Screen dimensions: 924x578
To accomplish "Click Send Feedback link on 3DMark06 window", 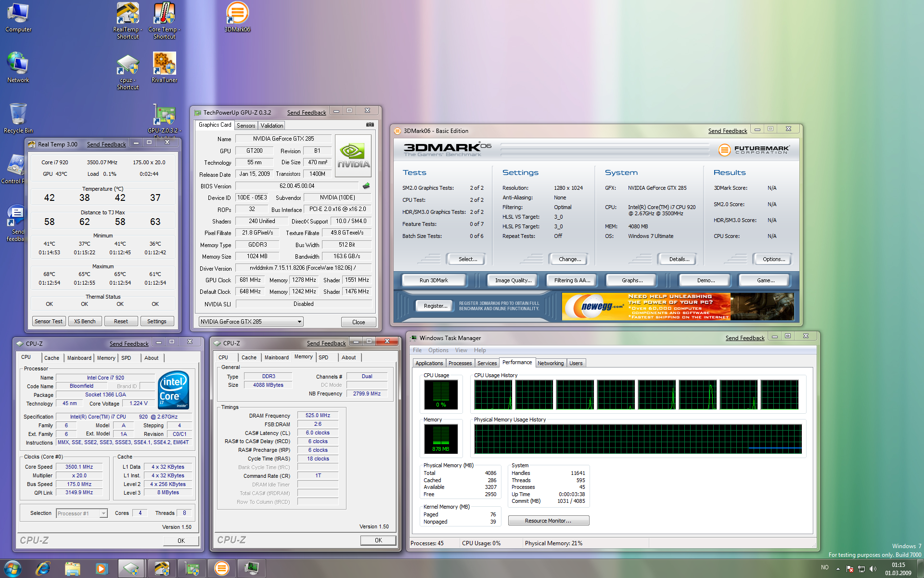I will click(728, 131).
